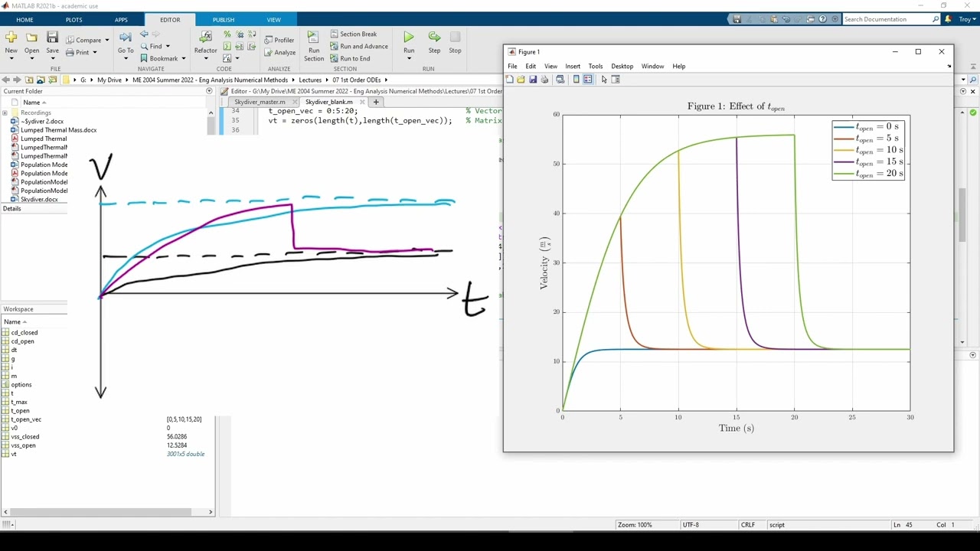The height and width of the screenshot is (551, 980).
Task: Switch to the APPS ribbon tab
Action: pyautogui.click(x=121, y=20)
